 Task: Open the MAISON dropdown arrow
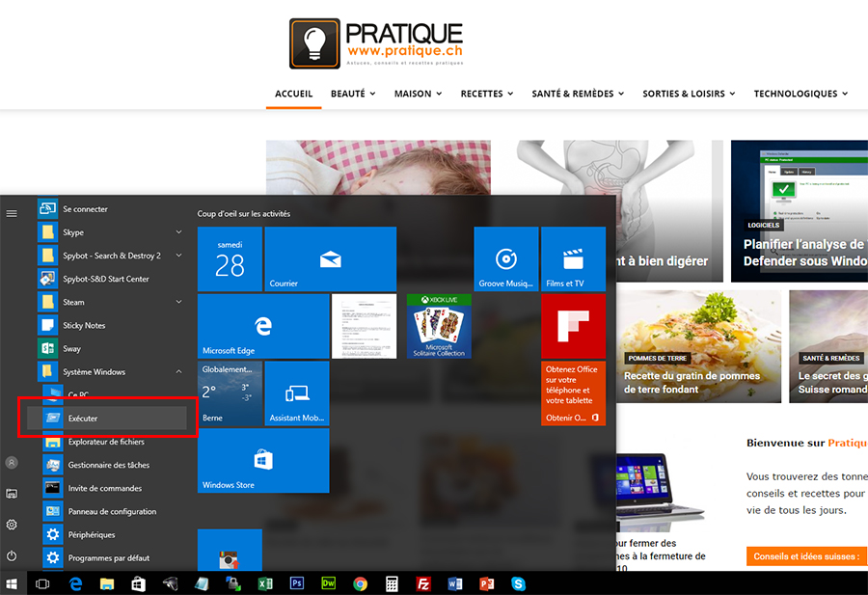coord(439,94)
